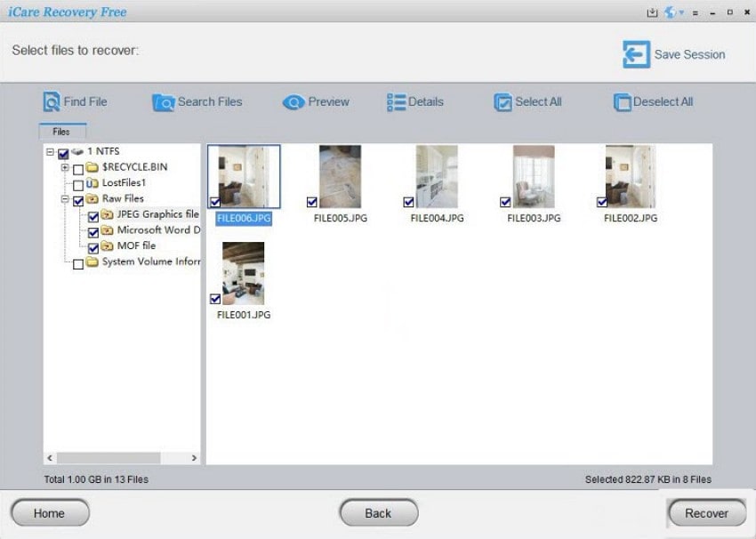Click the tree scrollbar right arrow
The height and width of the screenshot is (539, 756).
click(194, 457)
